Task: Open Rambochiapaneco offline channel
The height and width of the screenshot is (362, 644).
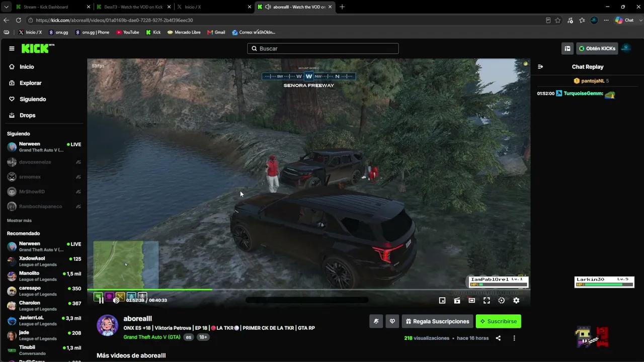Action: point(44,207)
